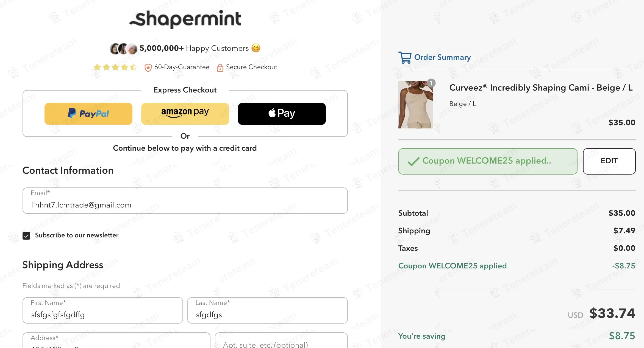Click the happy customers avatar group
This screenshot has width=644, height=348.
pos(123,49)
